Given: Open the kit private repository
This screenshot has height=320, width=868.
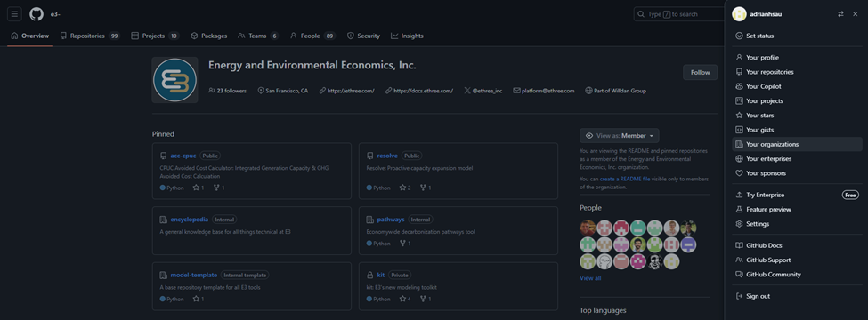Looking at the screenshot, I should tap(381, 275).
